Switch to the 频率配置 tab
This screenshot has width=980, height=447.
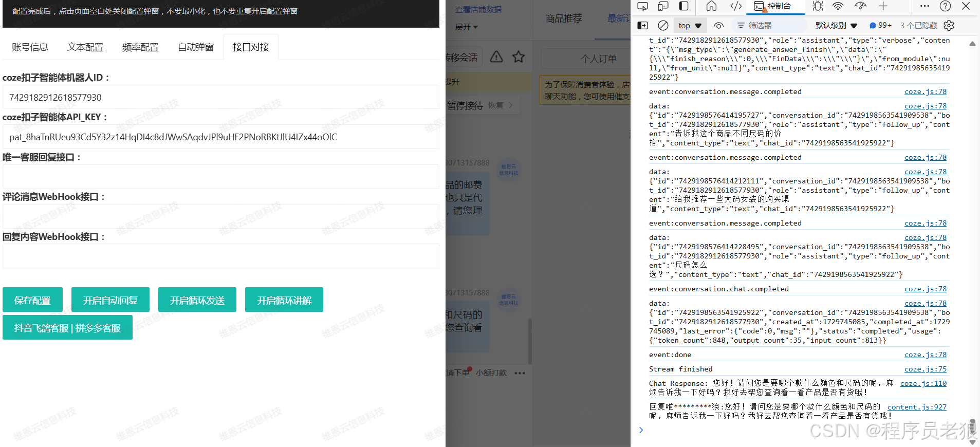click(140, 47)
